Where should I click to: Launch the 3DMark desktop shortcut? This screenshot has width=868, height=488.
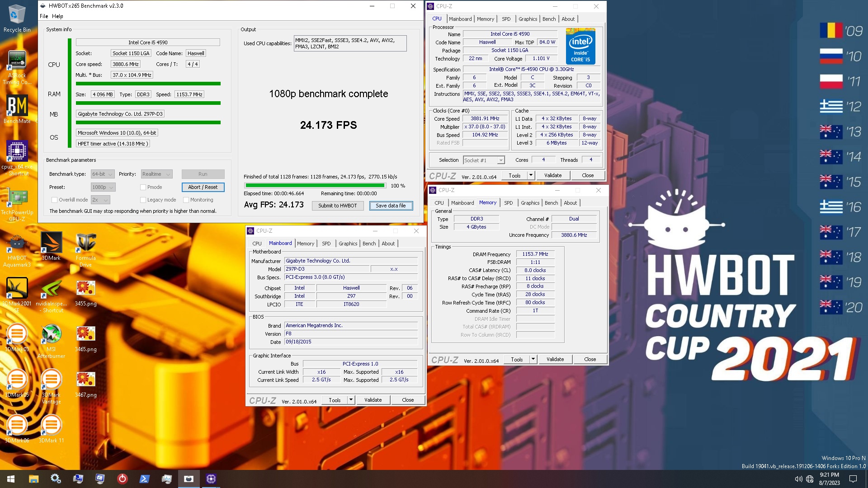(x=51, y=246)
